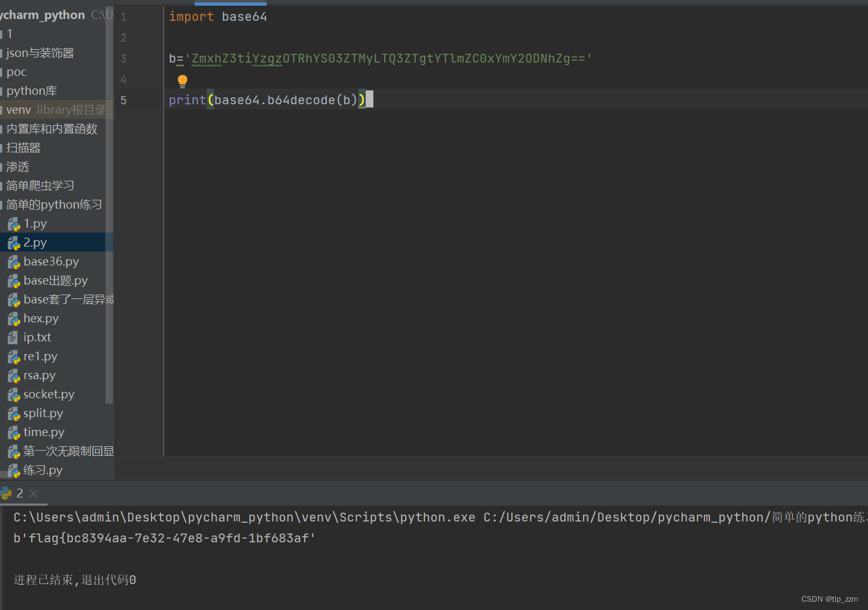
Task: Click the Python file icon of 1.py
Action: [x=14, y=224]
